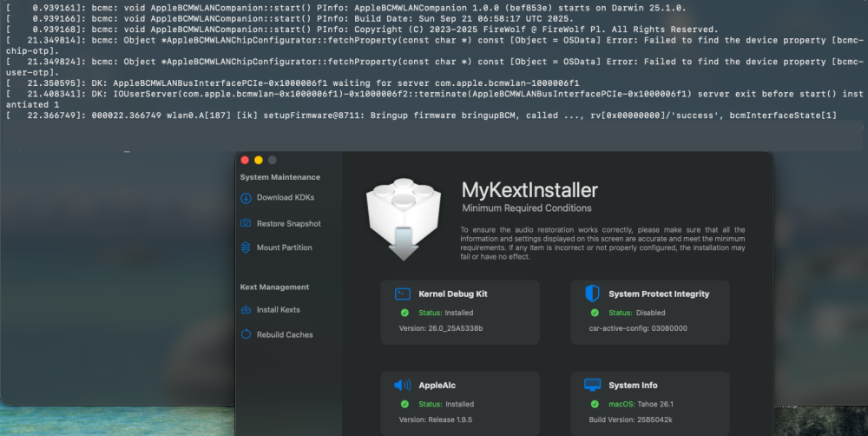
Task: Click terminal line with setupFirmware@8711
Action: click(421, 116)
